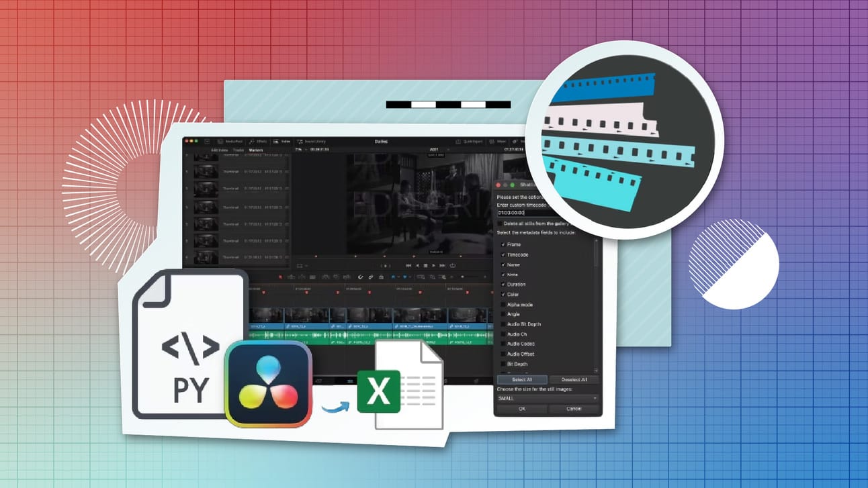Uncheck the Frame metadata field

[503, 245]
